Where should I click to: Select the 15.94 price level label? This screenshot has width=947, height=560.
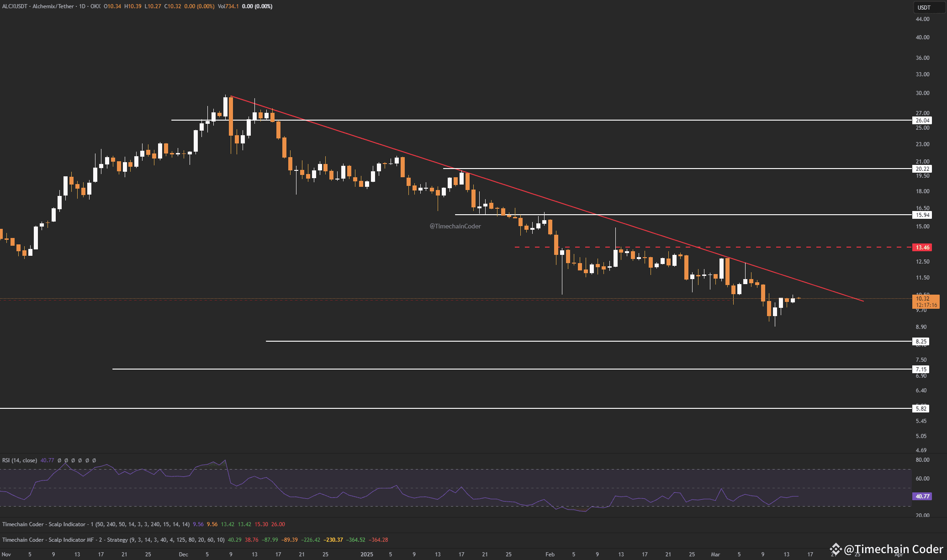point(922,215)
